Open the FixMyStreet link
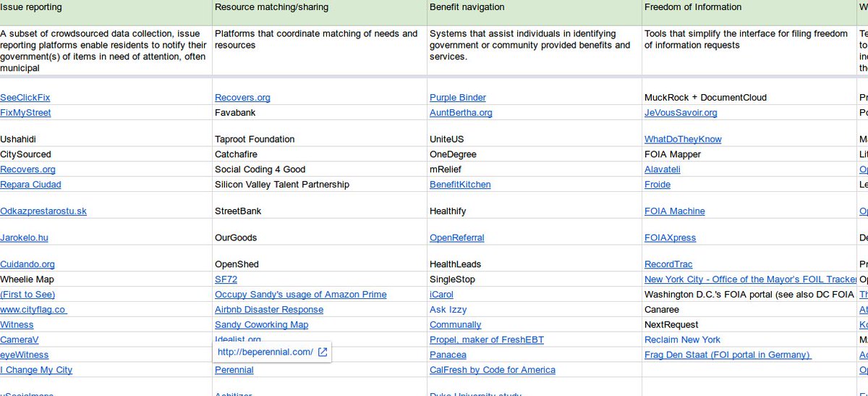Image resolution: width=868 pixels, height=396 pixels. point(25,113)
